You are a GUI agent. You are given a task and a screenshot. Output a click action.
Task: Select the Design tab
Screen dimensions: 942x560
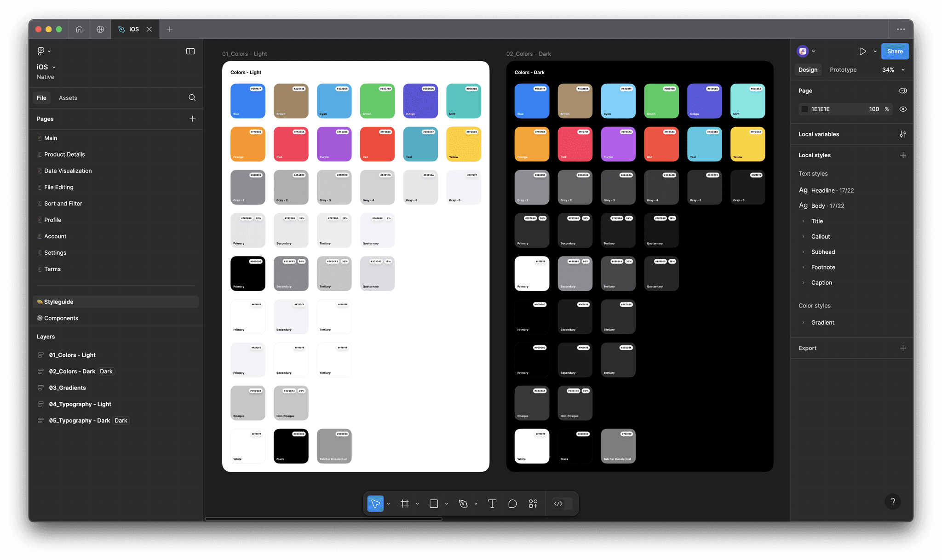click(x=808, y=70)
